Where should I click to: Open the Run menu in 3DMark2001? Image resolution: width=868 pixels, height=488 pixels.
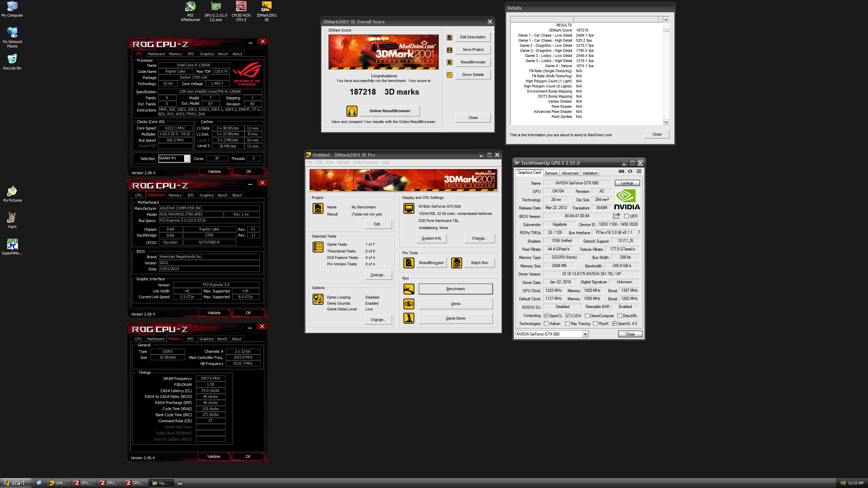[x=330, y=162]
